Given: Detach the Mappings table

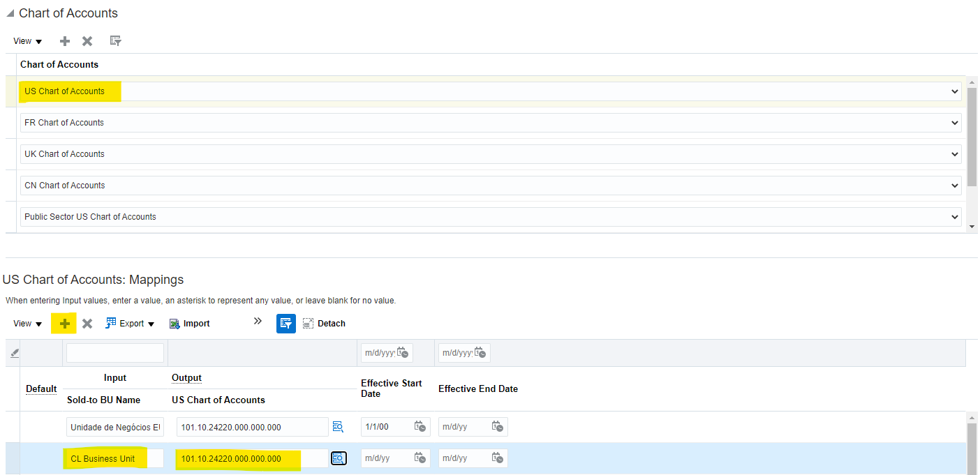Looking at the screenshot, I should point(324,324).
